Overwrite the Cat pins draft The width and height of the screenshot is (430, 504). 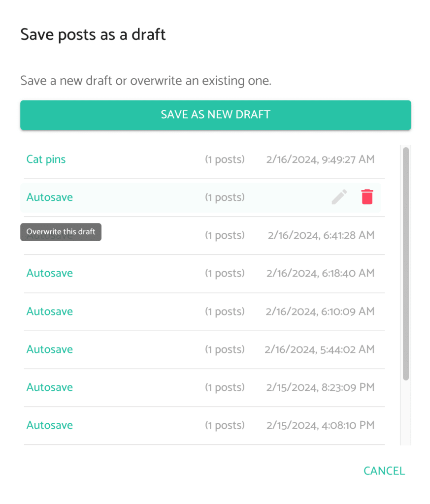(x=46, y=159)
